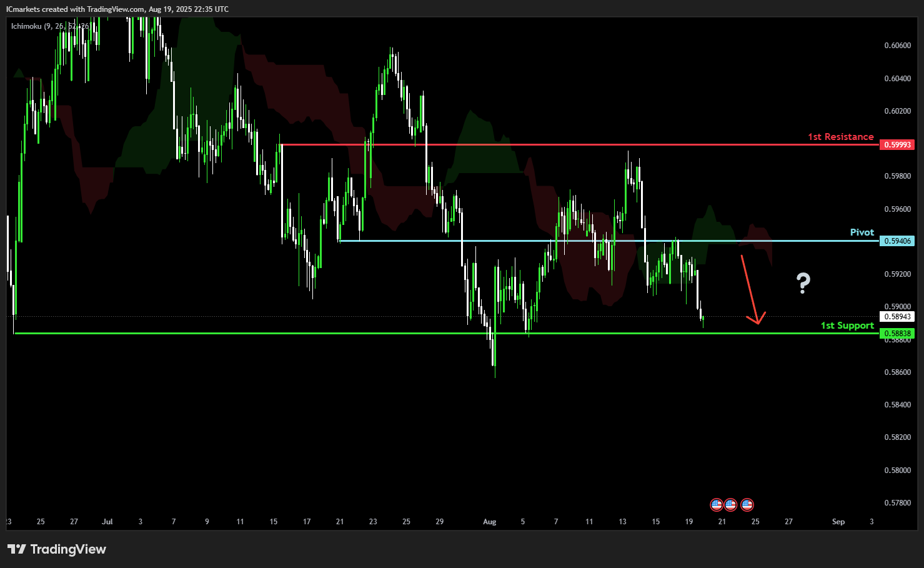Click the ICmarkets TradingView.com header caption
This screenshot has width=924, height=568.
click(117, 9)
